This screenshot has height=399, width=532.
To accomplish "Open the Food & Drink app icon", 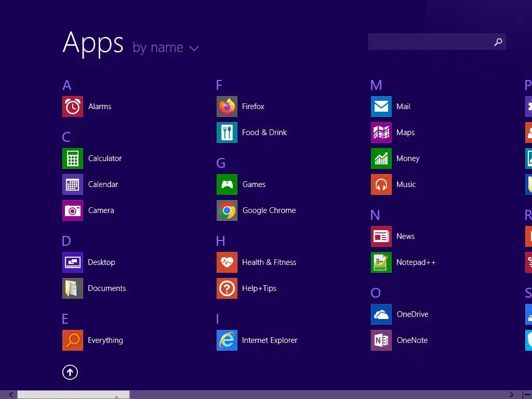I will pos(227,132).
